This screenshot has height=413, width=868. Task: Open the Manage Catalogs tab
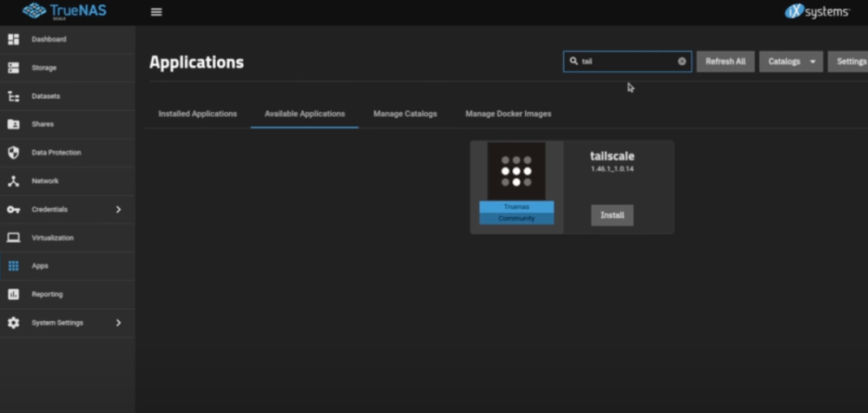point(404,114)
